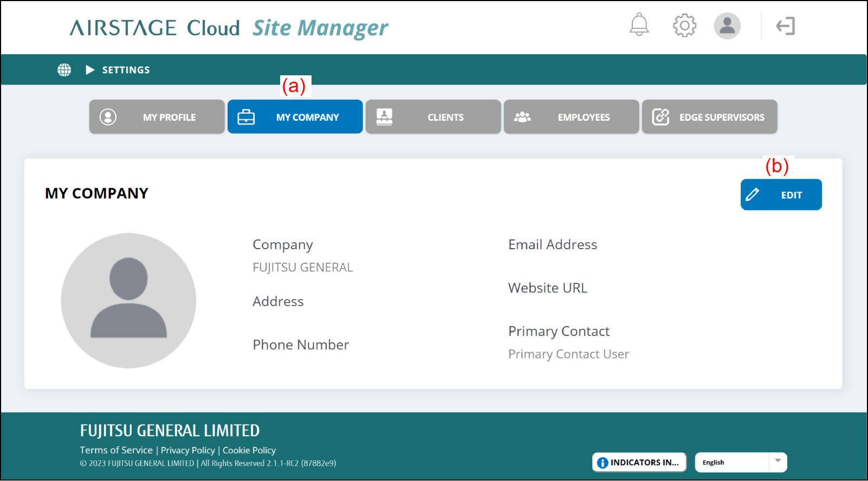Switch to the My Profile tab

coord(157,117)
